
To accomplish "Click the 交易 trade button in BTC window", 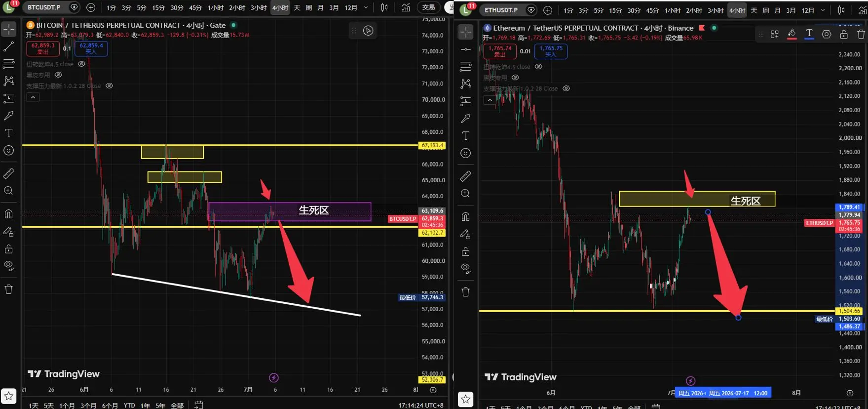I will pyautogui.click(x=428, y=7).
